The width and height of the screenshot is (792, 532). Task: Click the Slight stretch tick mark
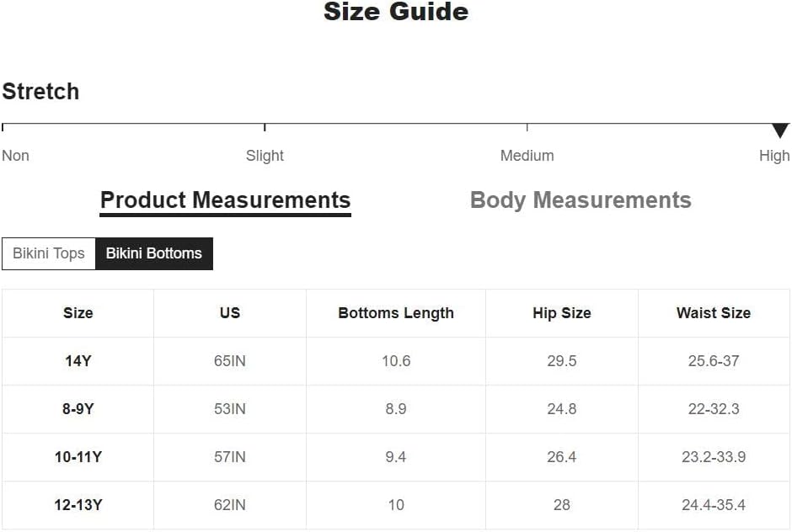(x=265, y=127)
